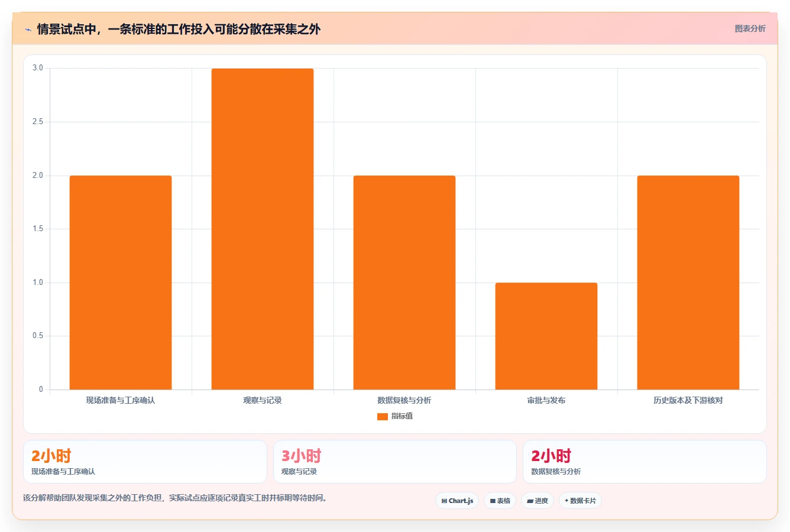Viewport: 790px width, 532px height.
Task: Click the y-axis value 3.0
Action: pos(38,68)
